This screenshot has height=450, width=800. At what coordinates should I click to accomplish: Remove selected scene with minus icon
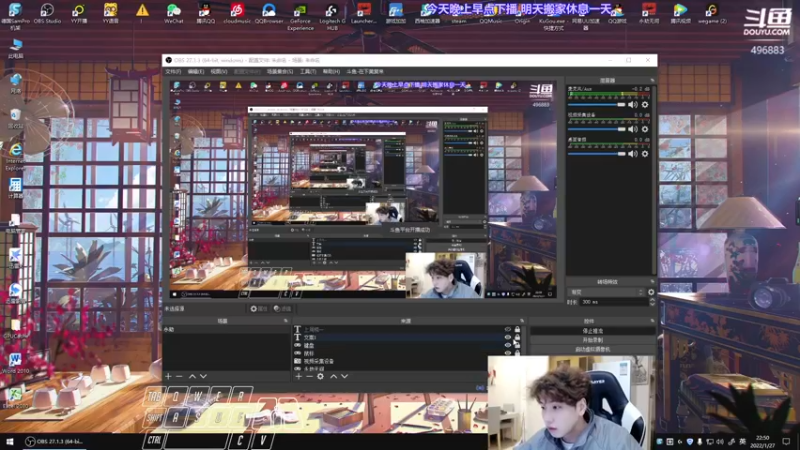179,376
